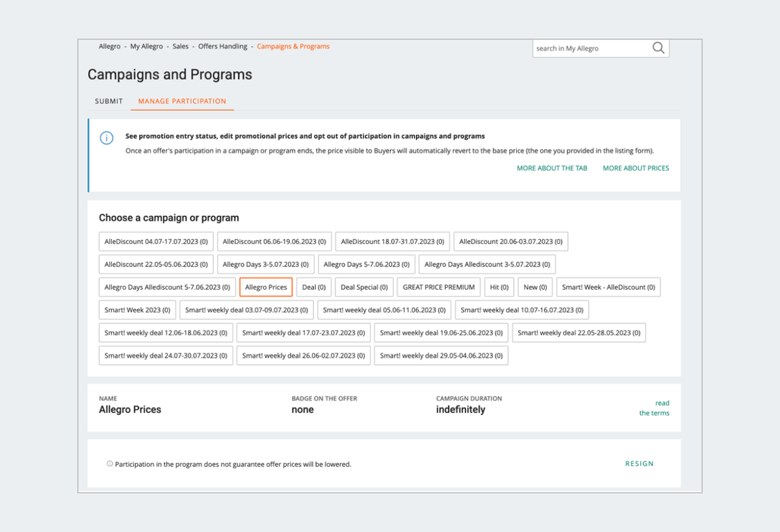Click the blue info circle icon
The width and height of the screenshot is (780, 532).
pyautogui.click(x=107, y=138)
